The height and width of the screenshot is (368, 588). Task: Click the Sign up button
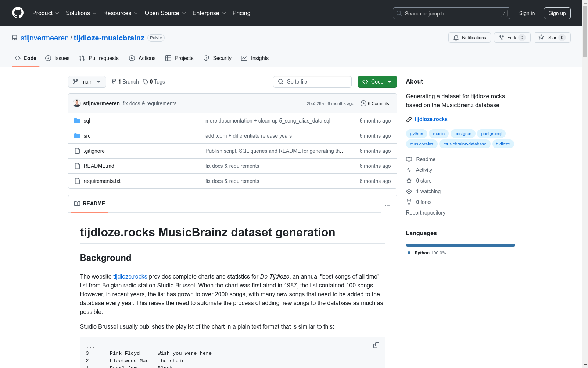tap(557, 13)
